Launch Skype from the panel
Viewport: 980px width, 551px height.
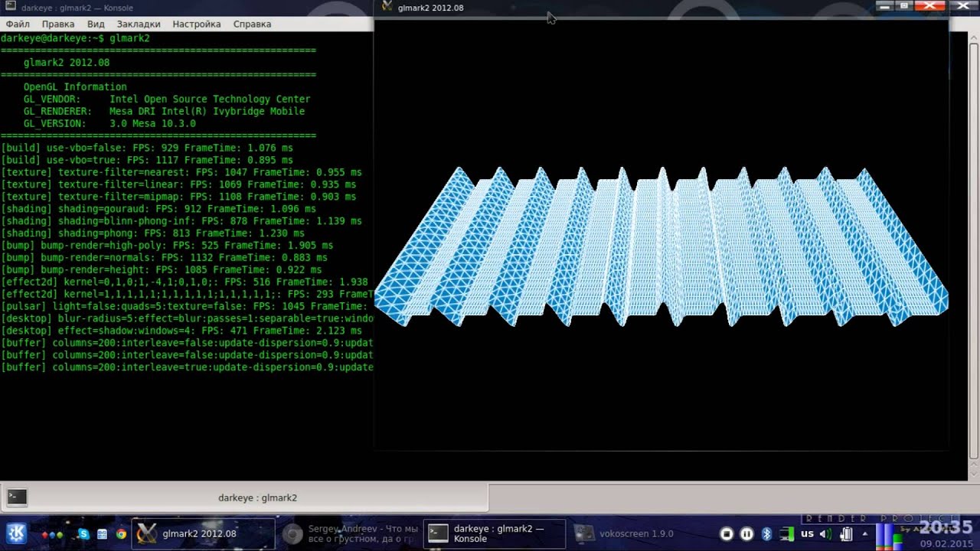pyautogui.click(x=83, y=534)
